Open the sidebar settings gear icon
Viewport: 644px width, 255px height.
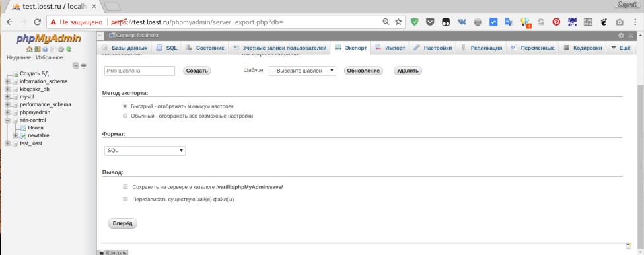coord(61,49)
